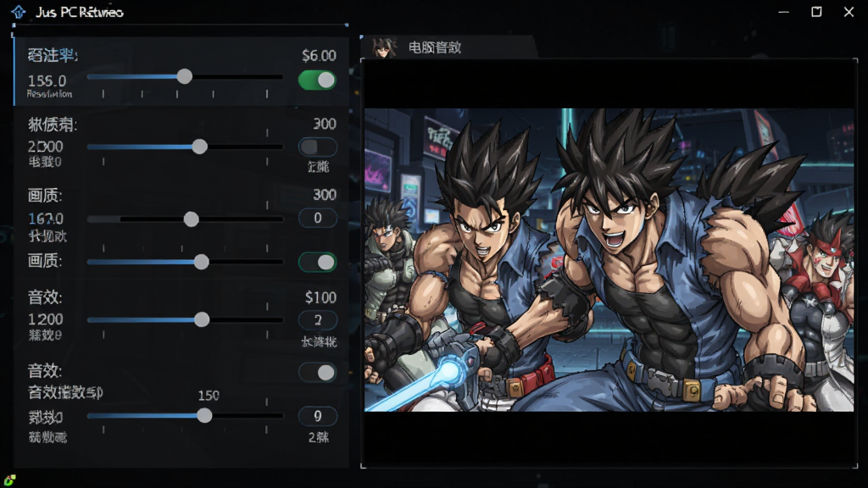Toggle the switch in the 音效 row above 150

317,373
